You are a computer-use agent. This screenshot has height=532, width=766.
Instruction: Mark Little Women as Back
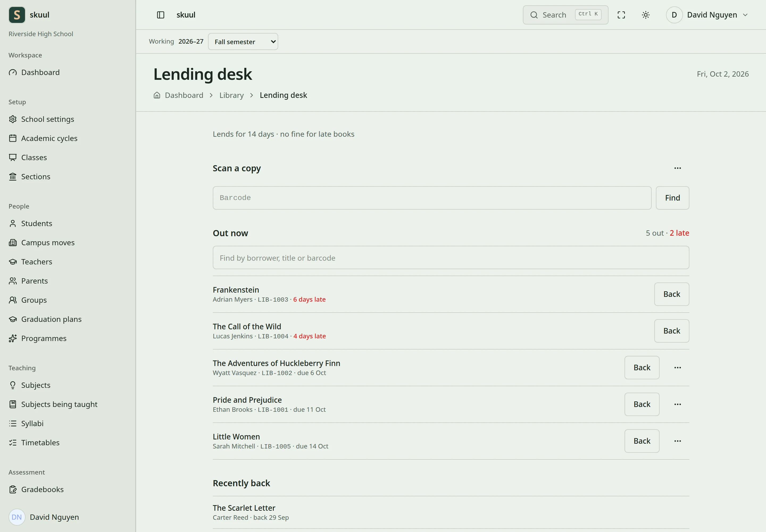click(x=642, y=441)
